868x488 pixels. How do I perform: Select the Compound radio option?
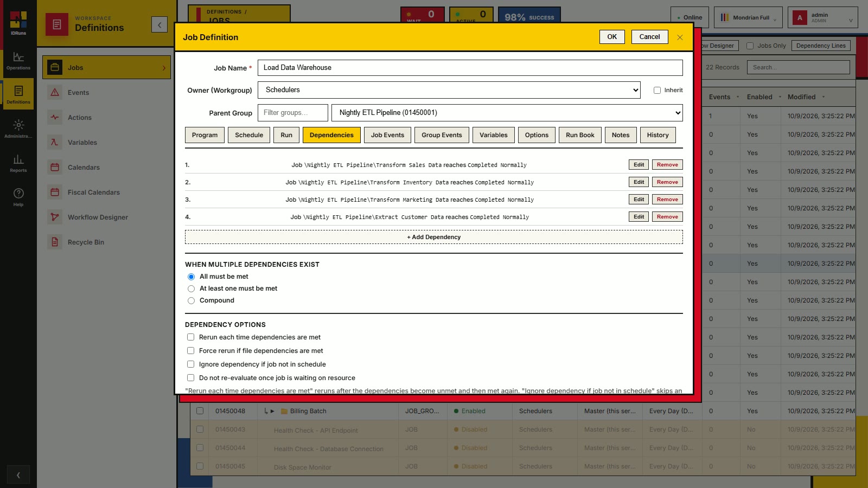(x=191, y=300)
